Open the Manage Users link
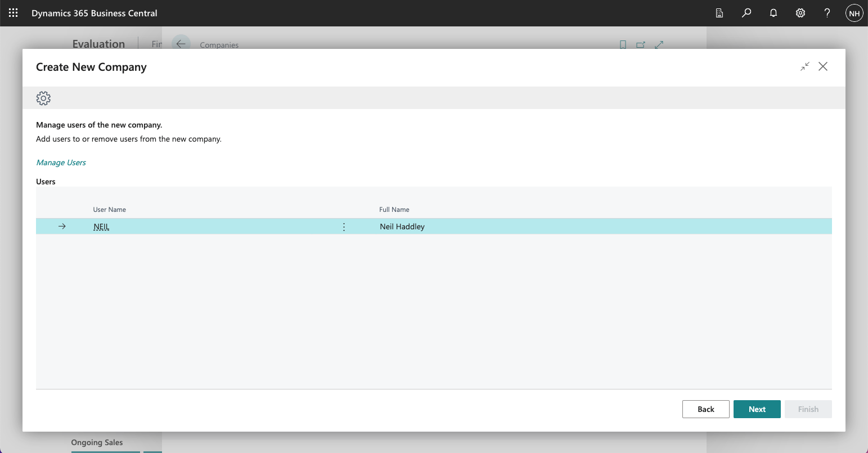868x453 pixels. tap(61, 162)
